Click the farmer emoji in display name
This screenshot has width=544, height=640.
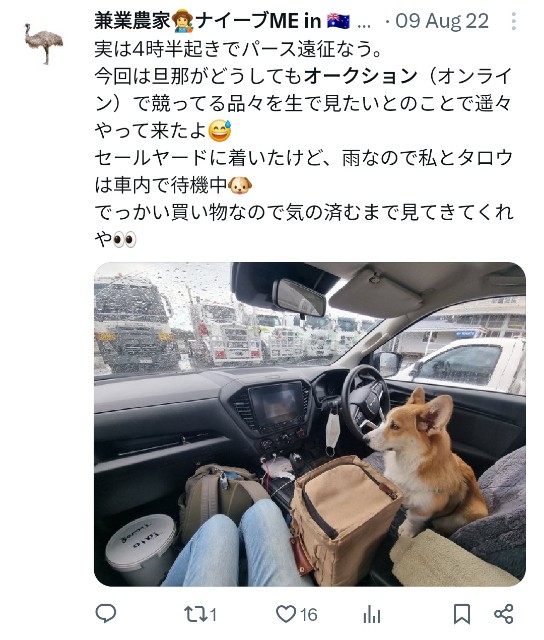click(x=182, y=21)
